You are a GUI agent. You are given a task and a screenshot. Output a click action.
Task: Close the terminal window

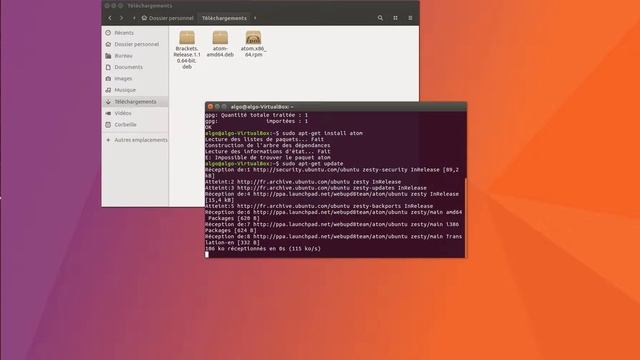tap(210, 107)
